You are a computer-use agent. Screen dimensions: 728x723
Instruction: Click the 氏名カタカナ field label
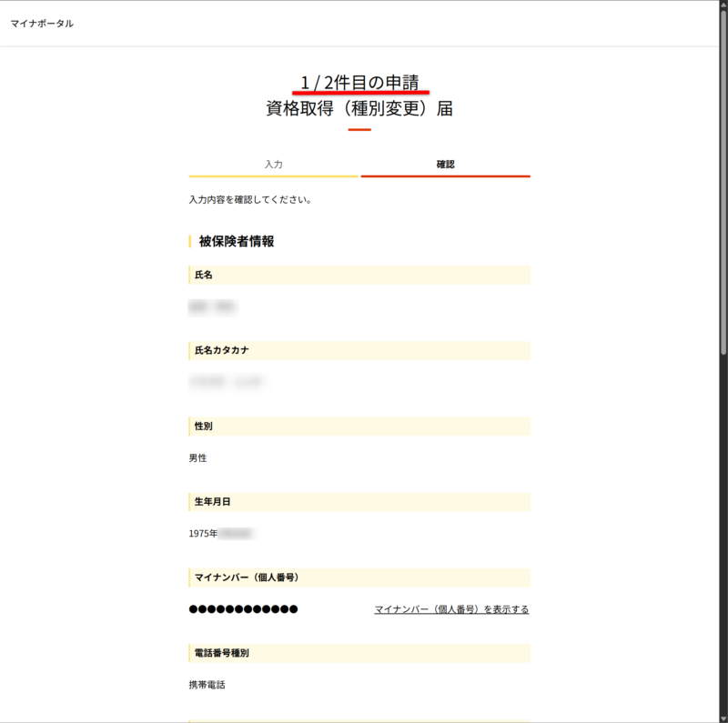pyautogui.click(x=222, y=350)
